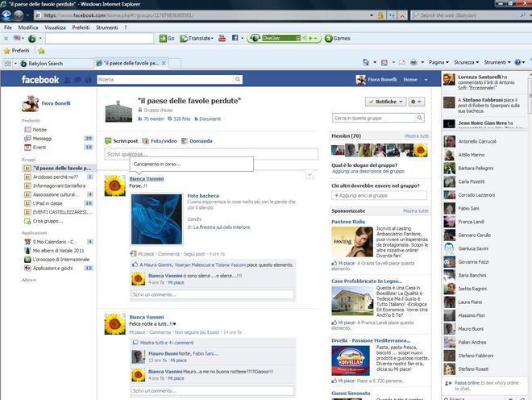
Task: Click the blue abstract photo thumbnail
Action: pos(156,219)
